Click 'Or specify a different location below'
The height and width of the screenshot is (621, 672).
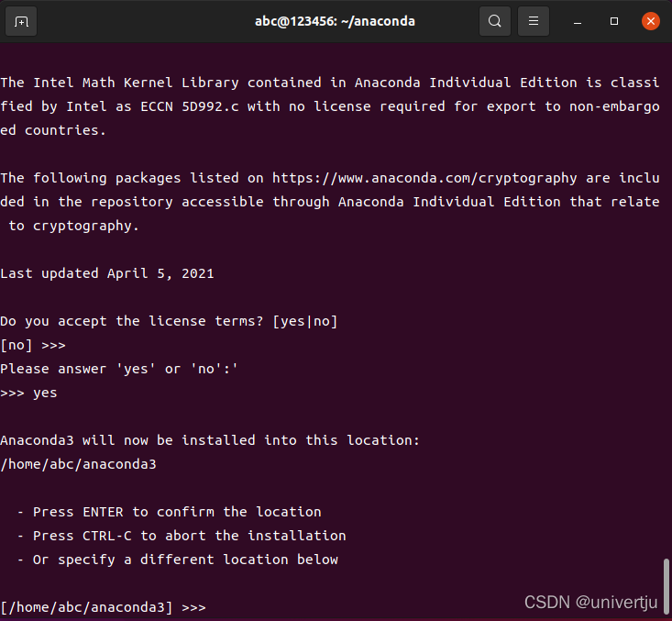click(185, 560)
